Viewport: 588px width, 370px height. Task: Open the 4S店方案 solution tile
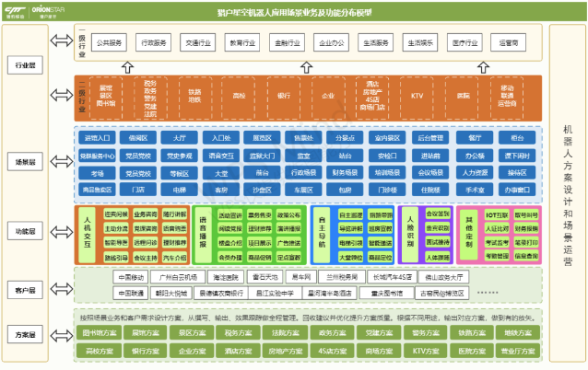tap(333, 351)
